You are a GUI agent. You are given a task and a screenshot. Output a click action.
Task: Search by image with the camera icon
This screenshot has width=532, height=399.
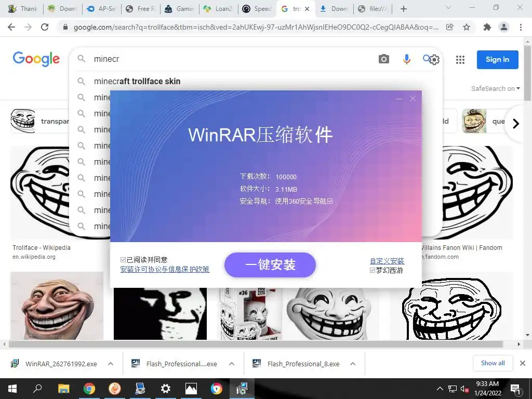click(x=384, y=59)
